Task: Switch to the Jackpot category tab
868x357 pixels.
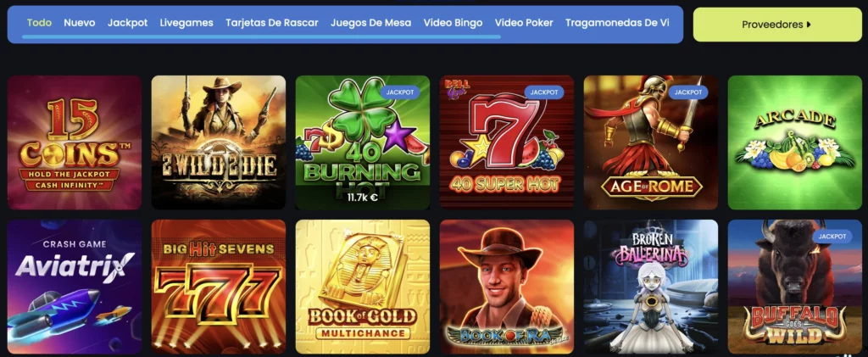Action: pos(127,23)
